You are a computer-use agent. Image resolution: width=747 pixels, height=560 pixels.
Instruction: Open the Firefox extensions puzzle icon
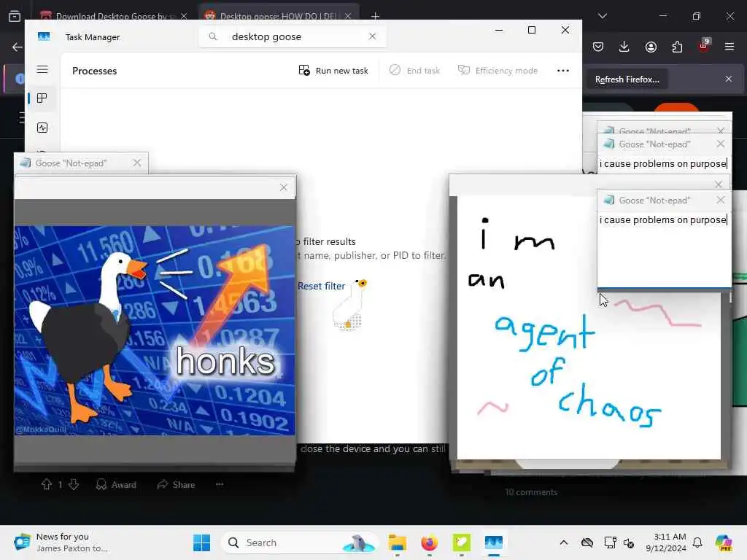tap(677, 47)
